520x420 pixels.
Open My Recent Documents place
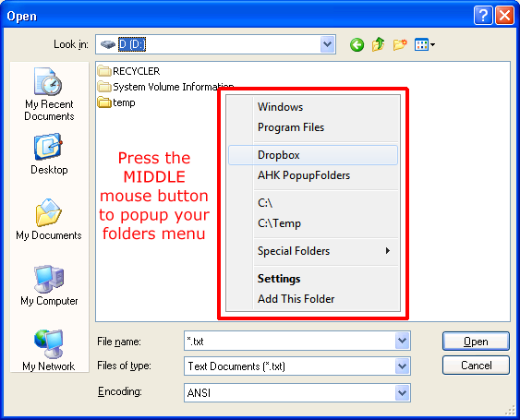pyautogui.click(x=49, y=94)
